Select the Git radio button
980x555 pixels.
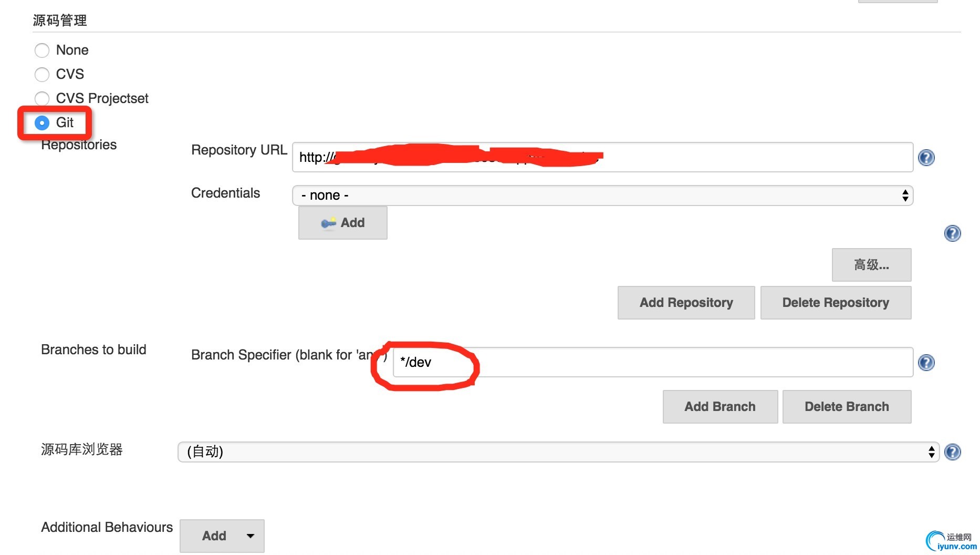42,123
